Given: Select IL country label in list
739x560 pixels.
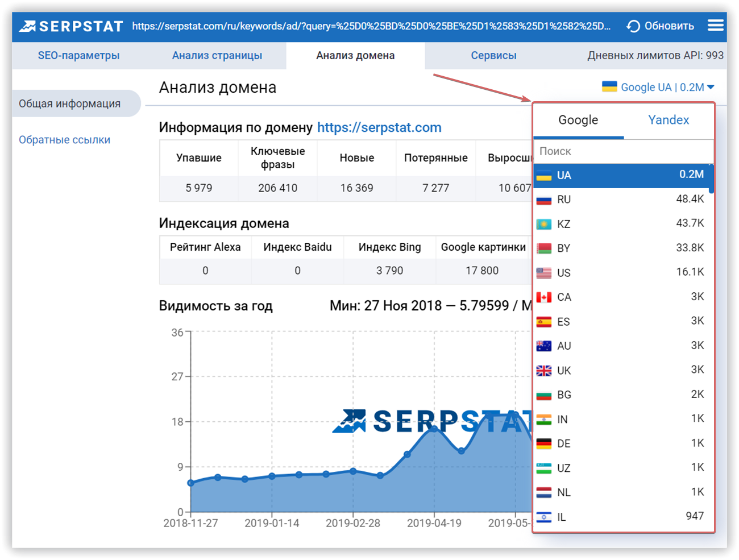Looking at the screenshot, I should (x=562, y=517).
